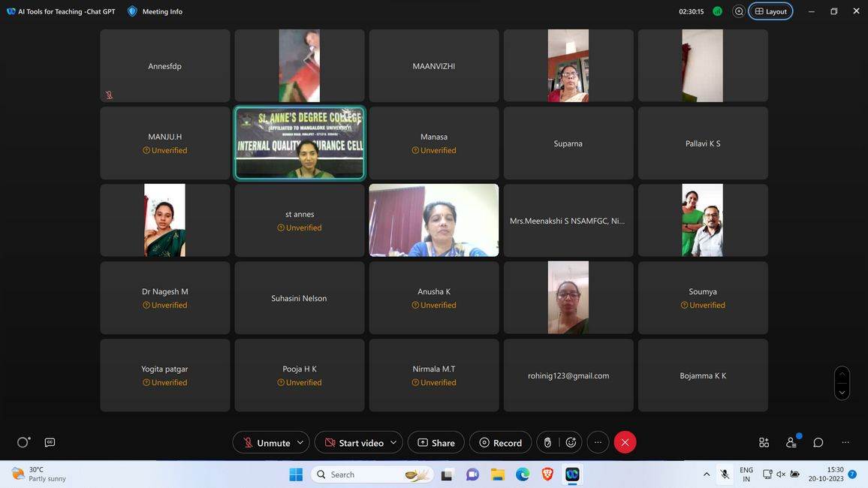Open the Webex Assistant icon
The width and height of the screenshot is (868, 488).
point(23,442)
